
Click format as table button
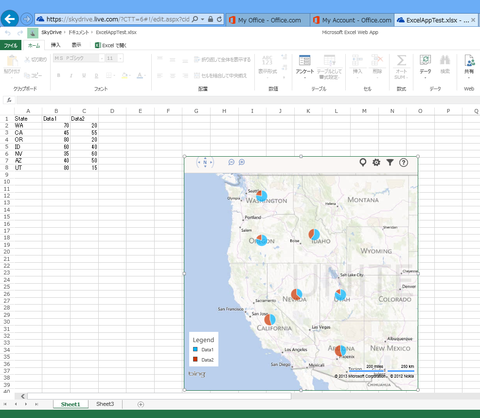click(x=329, y=67)
